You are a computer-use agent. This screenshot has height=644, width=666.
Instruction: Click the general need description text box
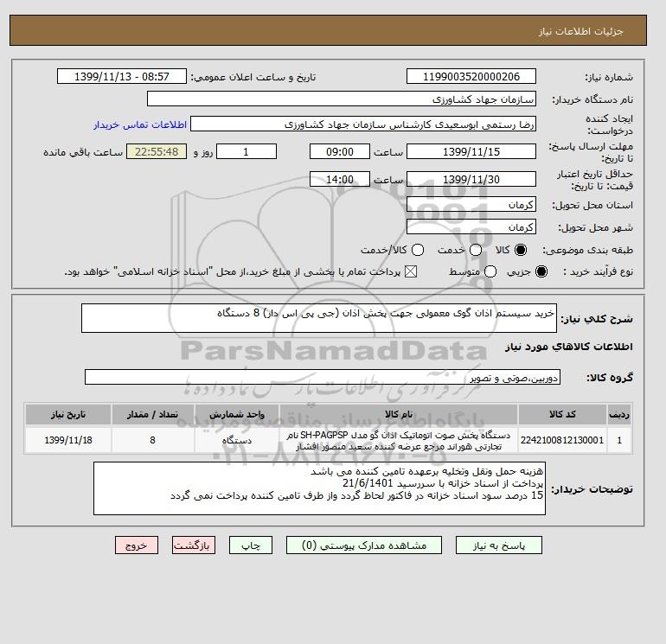click(x=319, y=318)
